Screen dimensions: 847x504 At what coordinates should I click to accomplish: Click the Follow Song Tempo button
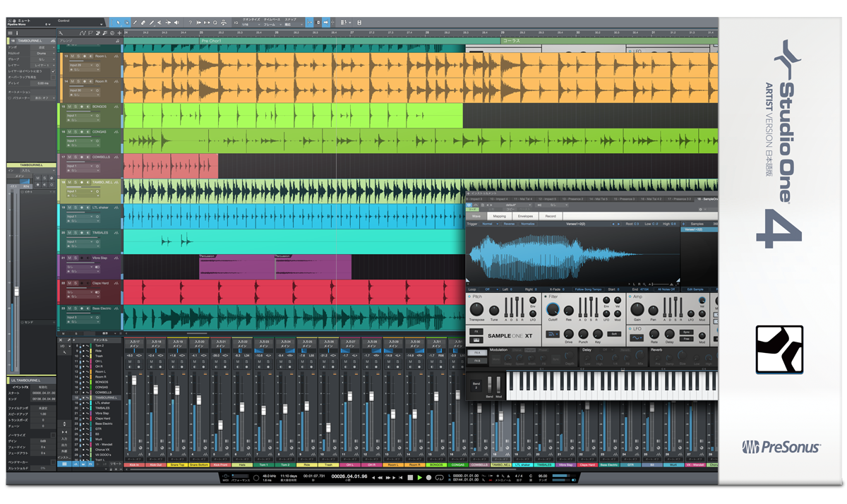(x=588, y=289)
